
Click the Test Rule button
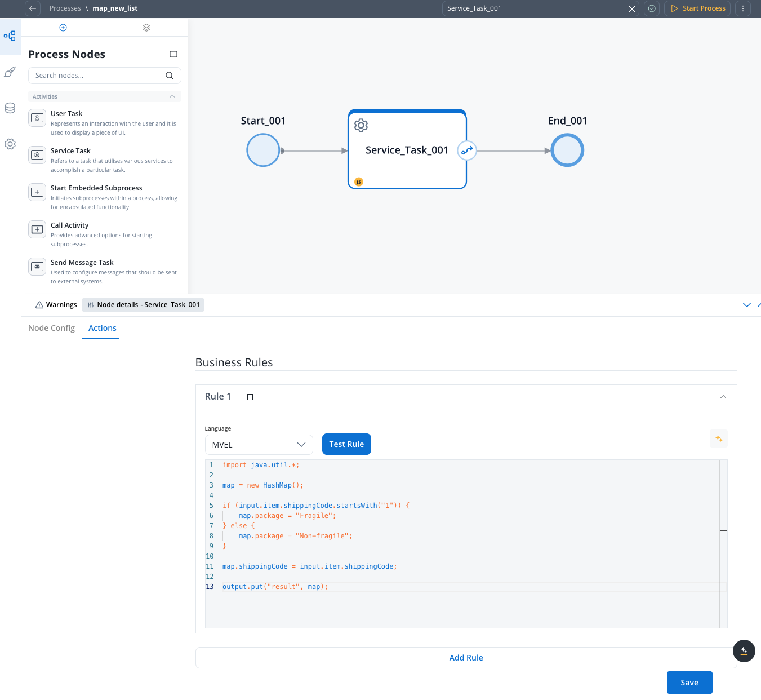click(346, 444)
